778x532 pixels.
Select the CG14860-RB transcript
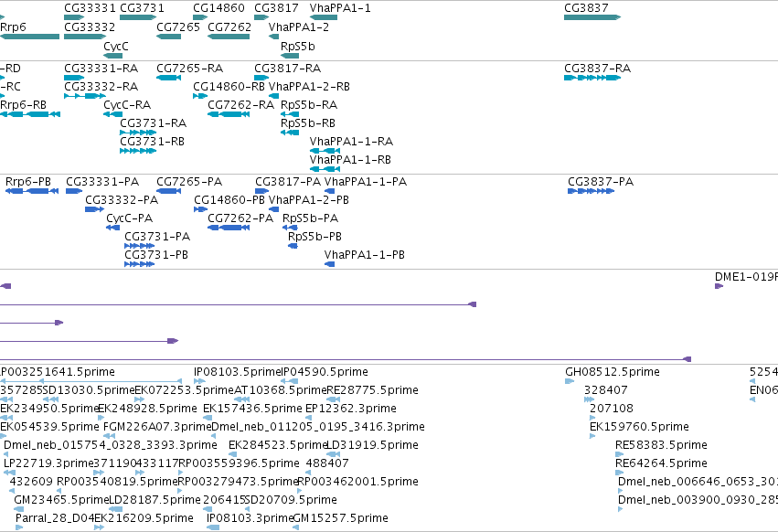[x=200, y=96]
